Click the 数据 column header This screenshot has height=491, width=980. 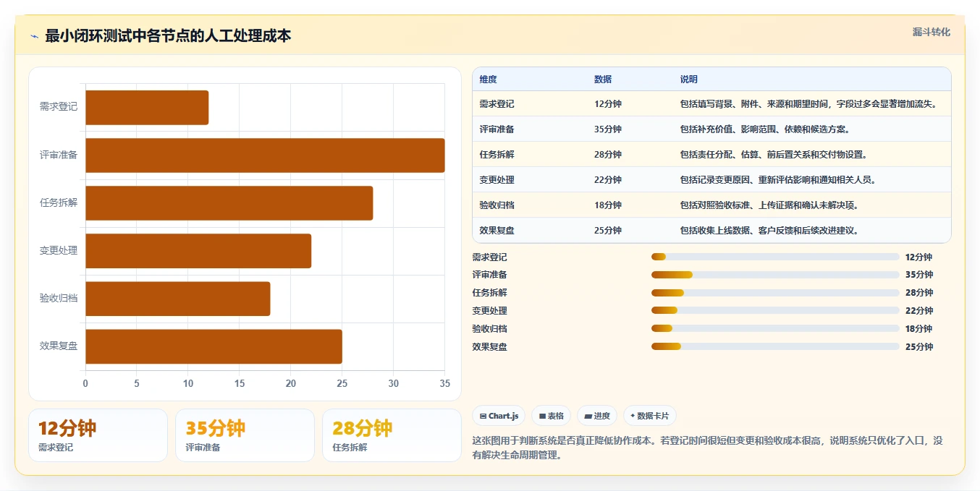[x=603, y=80]
